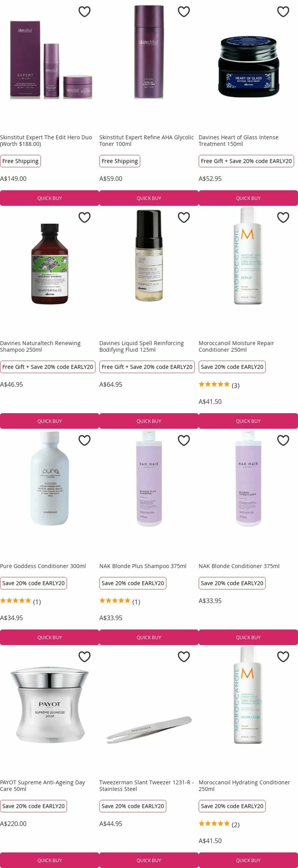The width and height of the screenshot is (298, 868).
Task: Add Skinstitut Expert Edit Hero Duo to wishlist
Action: (x=84, y=12)
